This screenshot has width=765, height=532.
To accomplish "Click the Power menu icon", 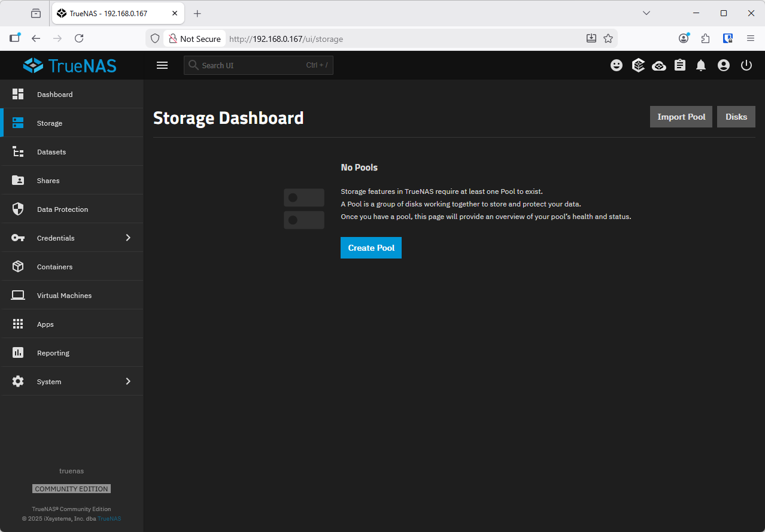I will 746,65.
